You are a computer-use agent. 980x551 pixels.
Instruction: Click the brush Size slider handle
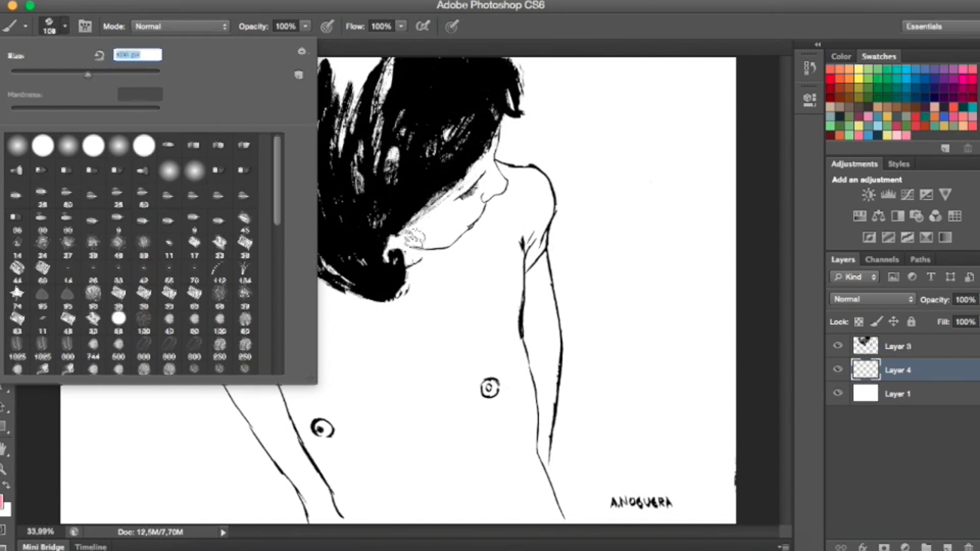point(88,74)
